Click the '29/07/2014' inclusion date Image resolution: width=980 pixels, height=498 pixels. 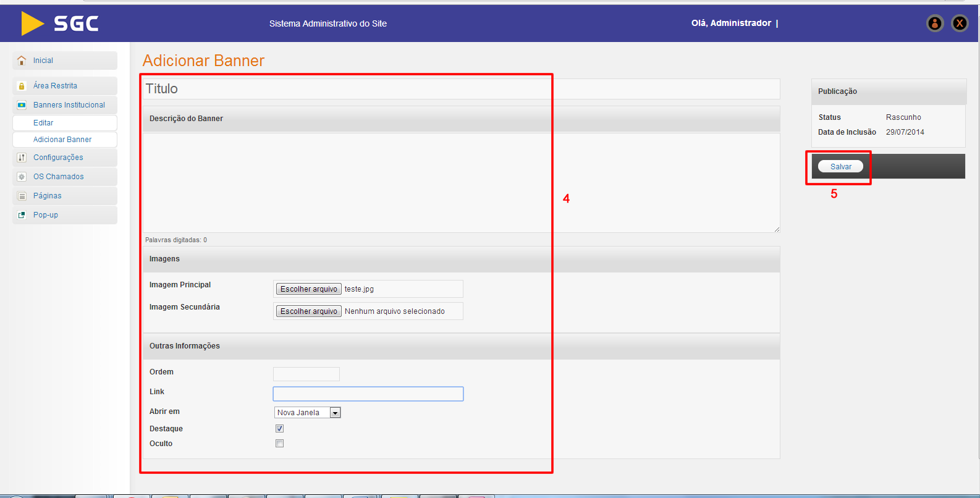tap(905, 132)
